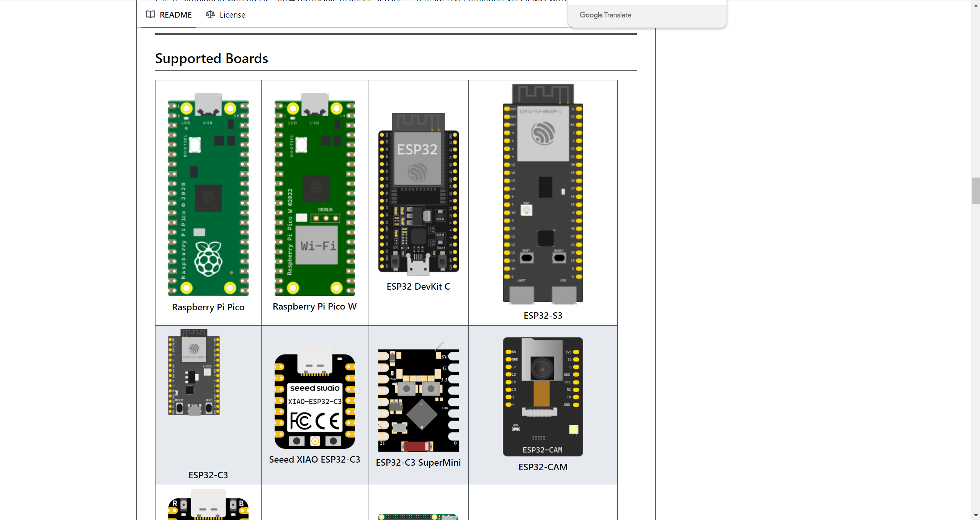The width and height of the screenshot is (980, 520).
Task: Click the vertical scrollbar thumb
Action: point(975,191)
